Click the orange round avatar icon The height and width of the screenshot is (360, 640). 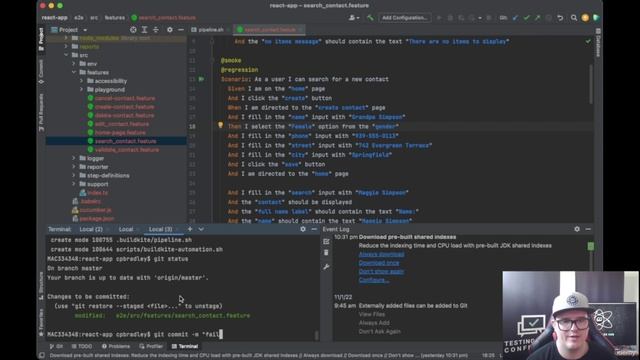point(585,18)
